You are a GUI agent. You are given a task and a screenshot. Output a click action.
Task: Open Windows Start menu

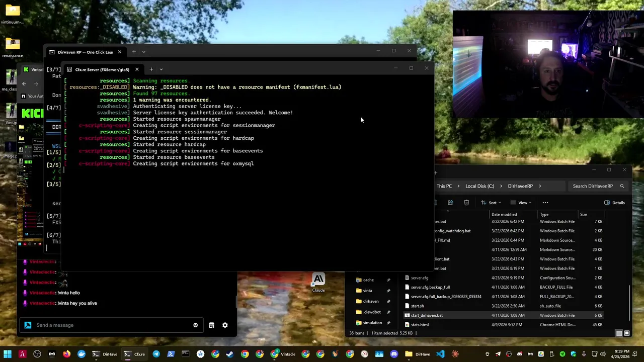coord(8,354)
